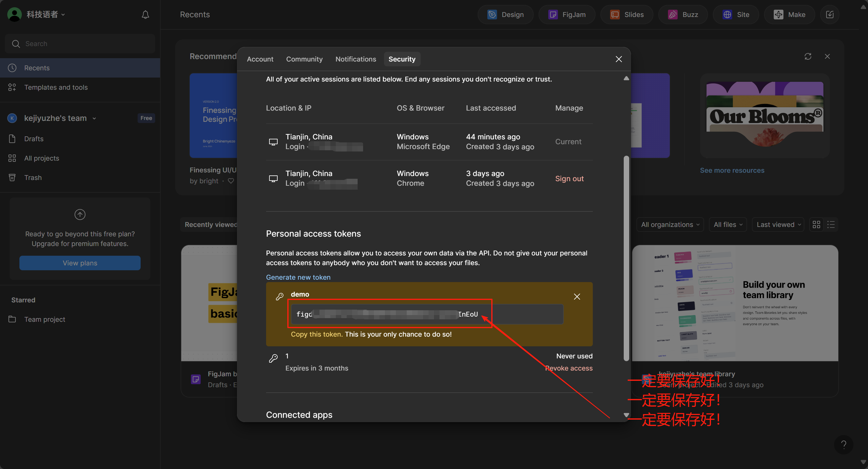
Task: Switch to list view of files
Action: 831,225
